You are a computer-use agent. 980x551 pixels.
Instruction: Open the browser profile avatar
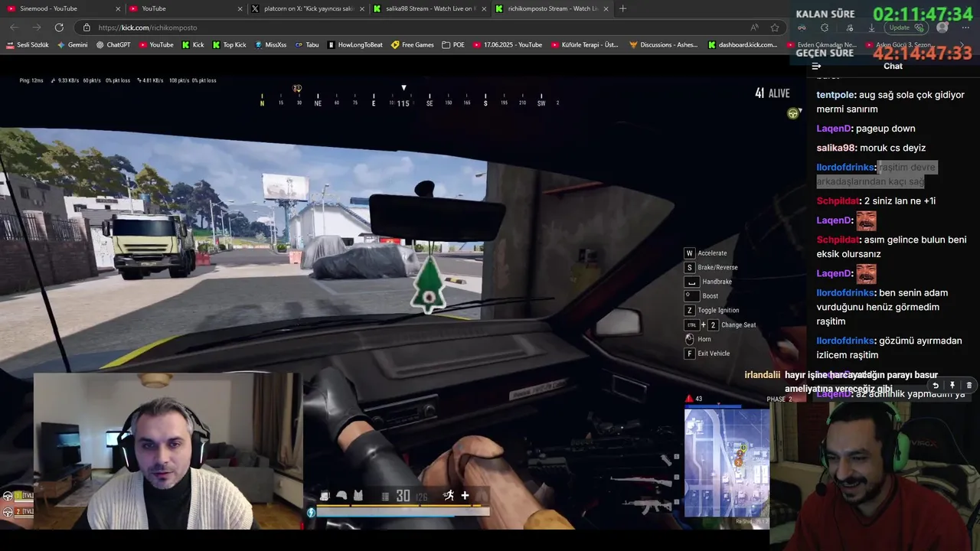coord(942,28)
